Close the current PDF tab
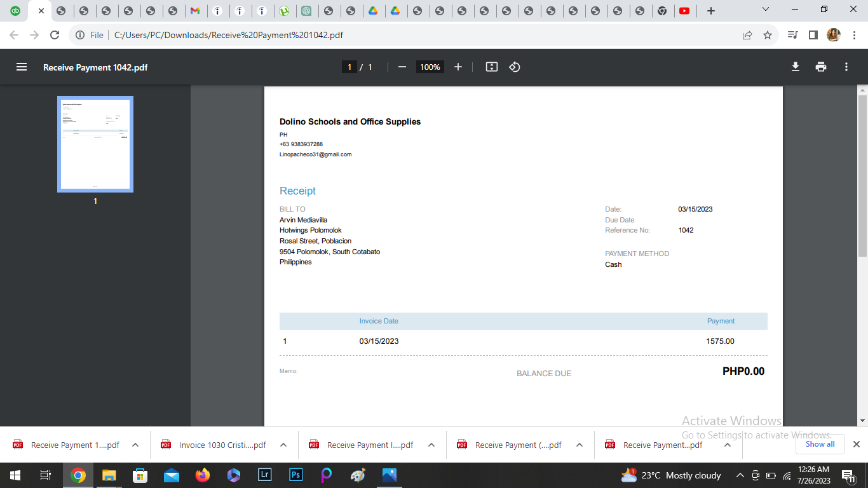The width and height of the screenshot is (868, 488). click(x=41, y=11)
